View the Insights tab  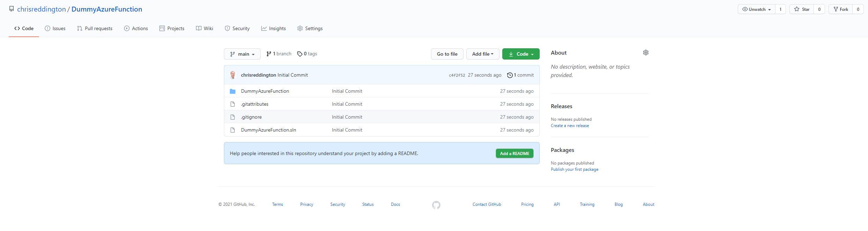tap(273, 28)
